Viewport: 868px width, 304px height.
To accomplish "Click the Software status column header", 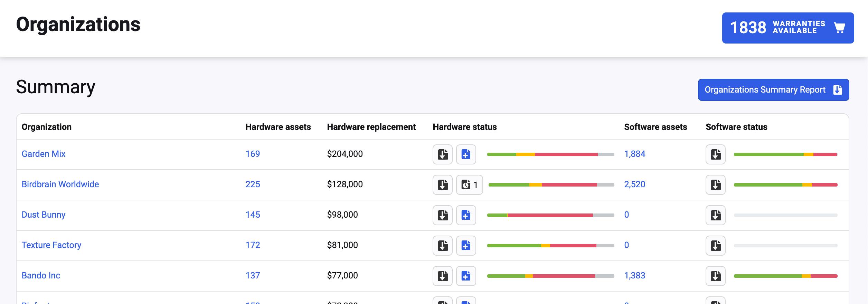I will pyautogui.click(x=736, y=127).
